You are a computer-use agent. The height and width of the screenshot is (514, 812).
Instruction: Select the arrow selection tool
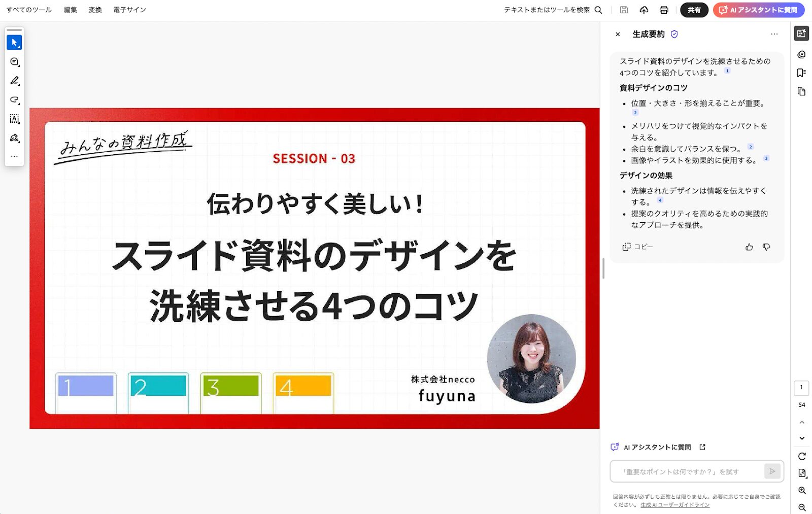pyautogui.click(x=14, y=43)
